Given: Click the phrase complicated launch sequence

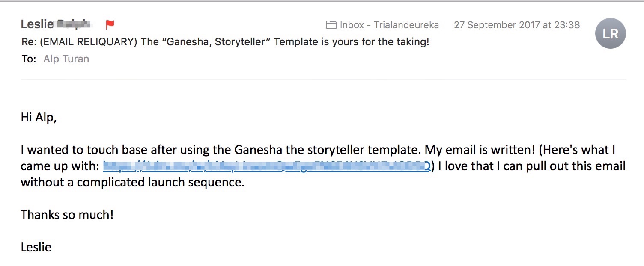Looking at the screenshot, I should coord(161,183).
